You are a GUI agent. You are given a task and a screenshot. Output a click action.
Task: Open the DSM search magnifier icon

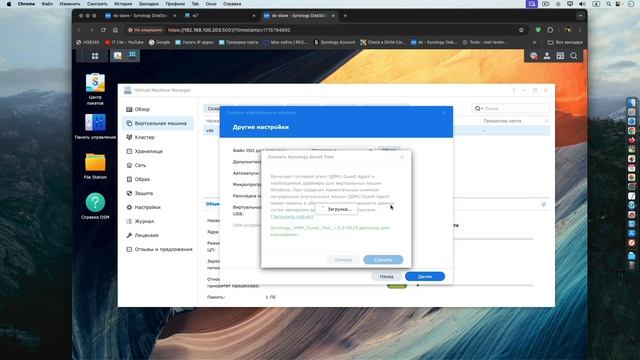point(573,56)
